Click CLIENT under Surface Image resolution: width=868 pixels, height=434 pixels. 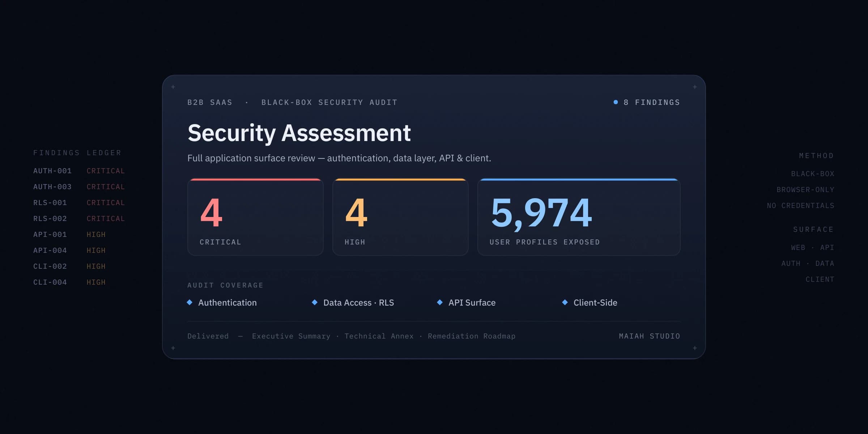point(820,279)
